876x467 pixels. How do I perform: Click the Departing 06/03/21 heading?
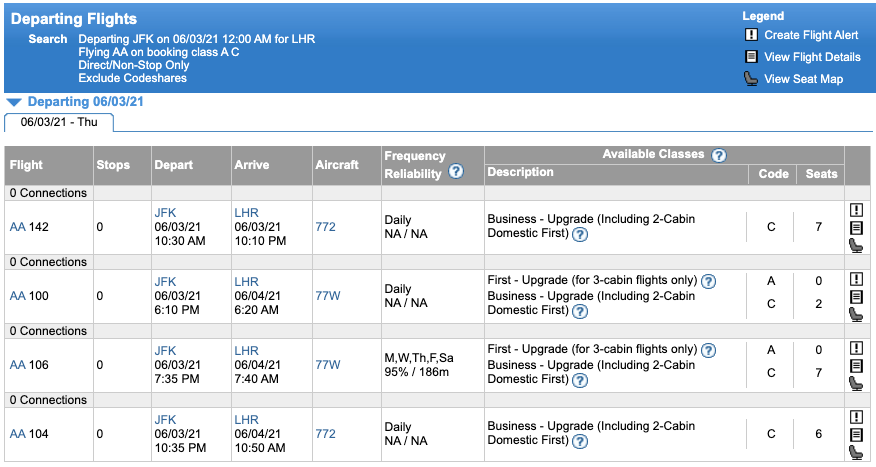(85, 102)
